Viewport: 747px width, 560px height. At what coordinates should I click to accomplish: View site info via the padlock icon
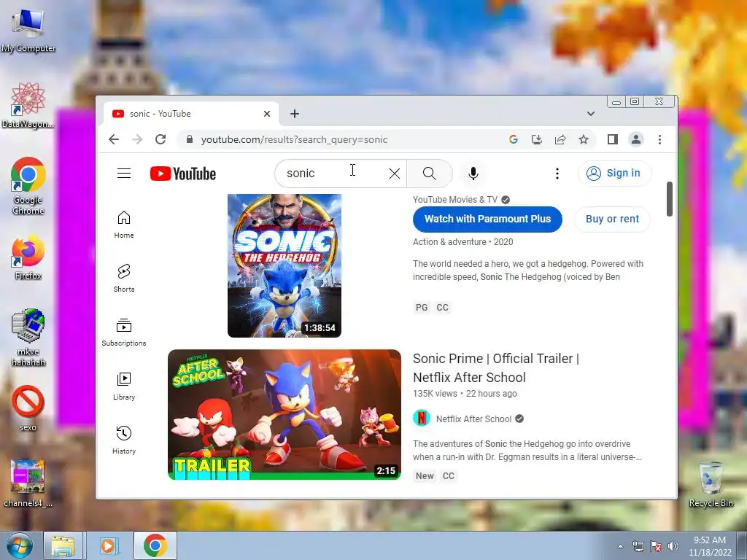pos(190,139)
